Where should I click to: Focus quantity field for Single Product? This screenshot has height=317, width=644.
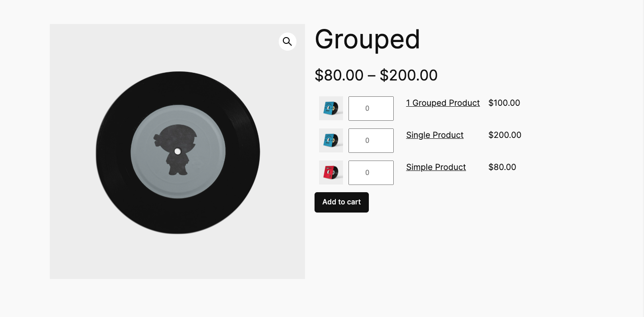371,141
